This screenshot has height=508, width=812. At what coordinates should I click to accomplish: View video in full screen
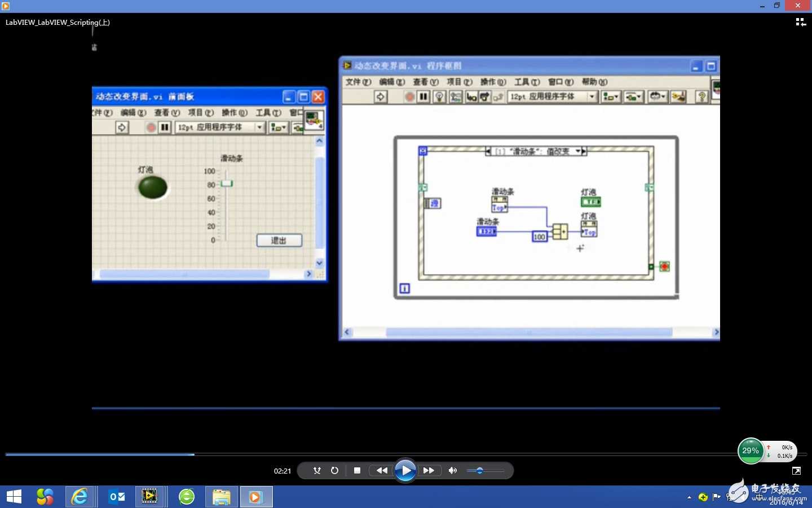pos(796,471)
